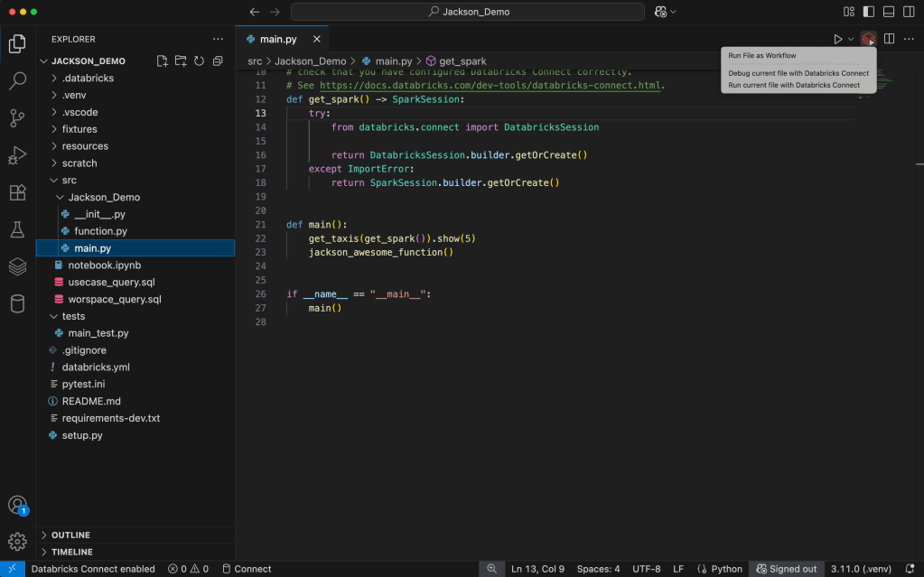Open the Split Editor icon next to the ellipsis

click(x=889, y=39)
